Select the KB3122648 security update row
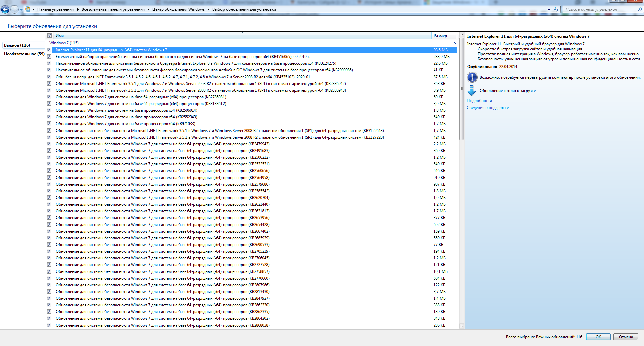The image size is (644, 346). 251,131
